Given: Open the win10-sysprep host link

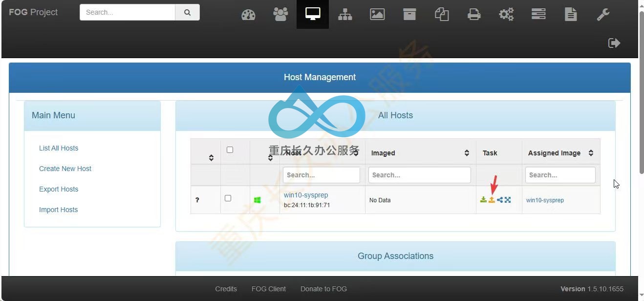Looking at the screenshot, I should pyautogui.click(x=306, y=195).
